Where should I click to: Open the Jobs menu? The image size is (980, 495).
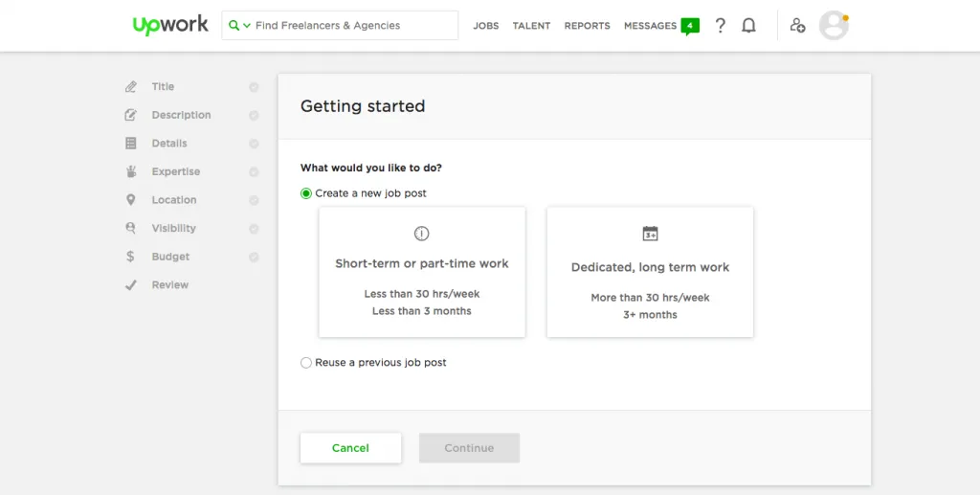tap(485, 26)
